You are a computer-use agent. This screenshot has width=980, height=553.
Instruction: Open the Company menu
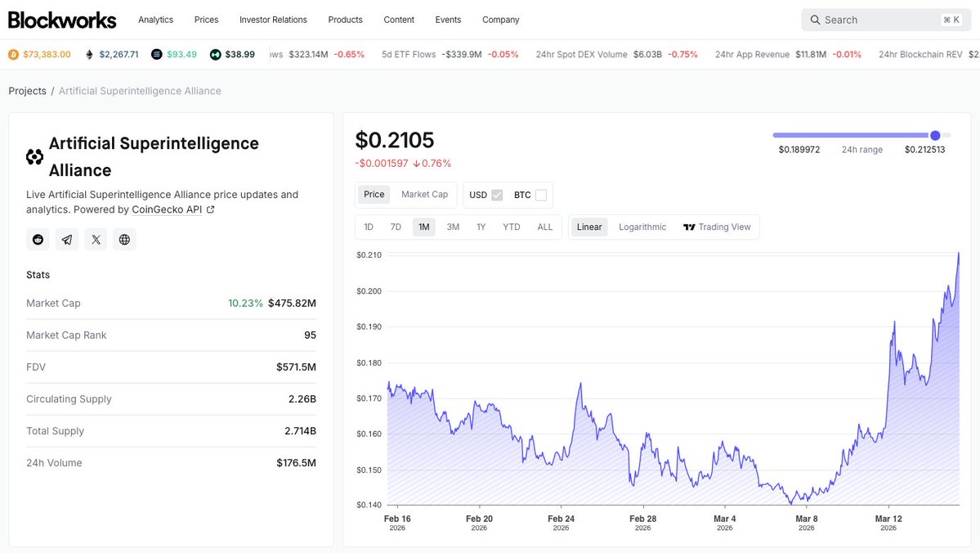500,20
